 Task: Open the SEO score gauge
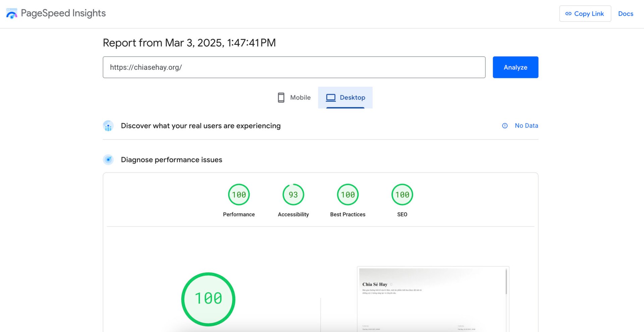click(x=402, y=195)
